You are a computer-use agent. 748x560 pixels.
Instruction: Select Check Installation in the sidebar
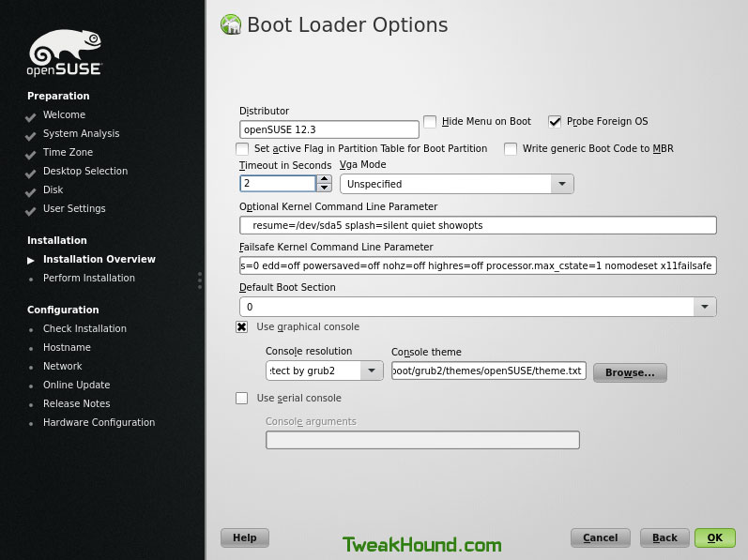84,329
